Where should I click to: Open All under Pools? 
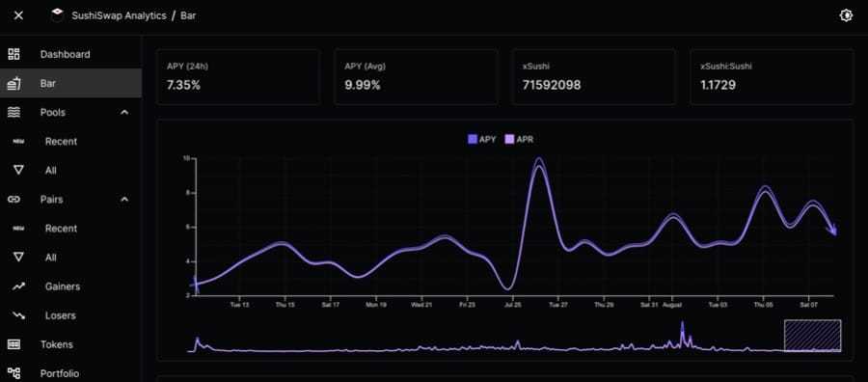tap(51, 171)
